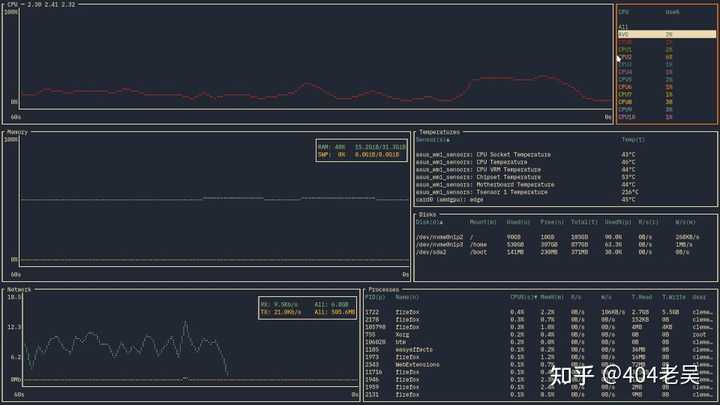The width and height of the screenshot is (720, 405).
Task: Focus the Network widget title
Action: click(x=19, y=289)
